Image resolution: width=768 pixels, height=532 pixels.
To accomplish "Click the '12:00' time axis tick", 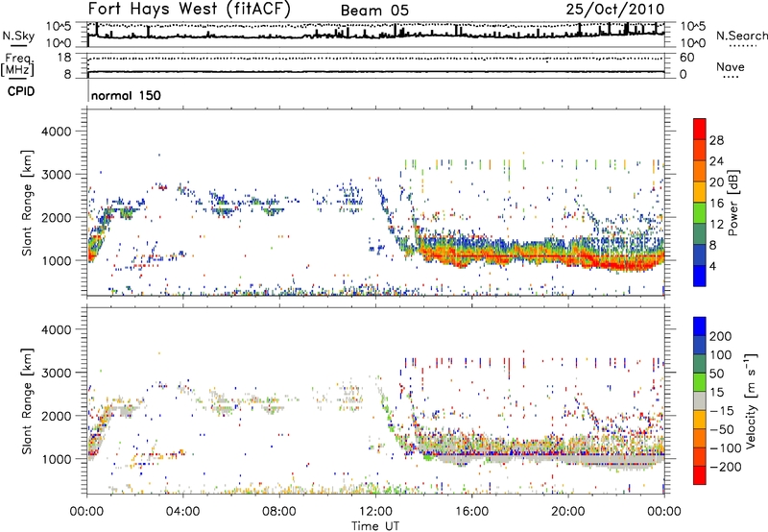I will coord(375,512).
